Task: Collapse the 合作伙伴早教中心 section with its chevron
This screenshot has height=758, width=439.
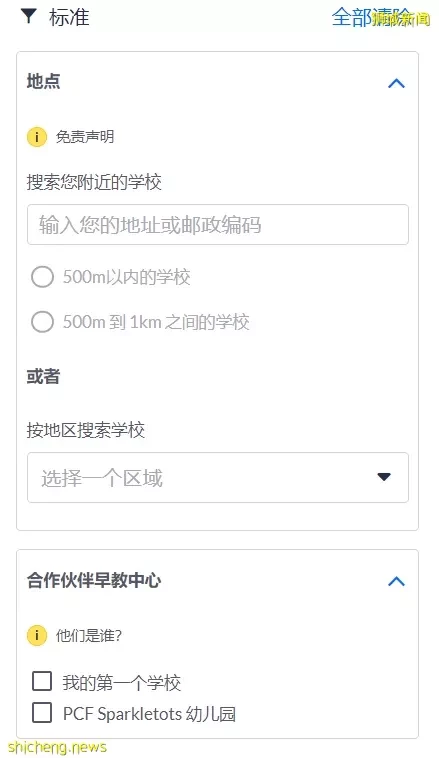Action: click(x=396, y=581)
